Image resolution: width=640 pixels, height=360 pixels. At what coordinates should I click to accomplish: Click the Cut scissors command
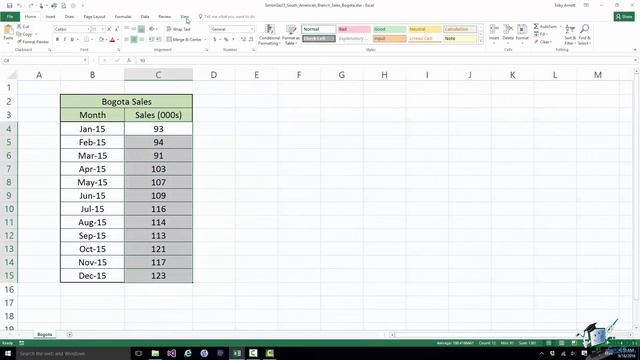pyautogui.click(x=23, y=27)
